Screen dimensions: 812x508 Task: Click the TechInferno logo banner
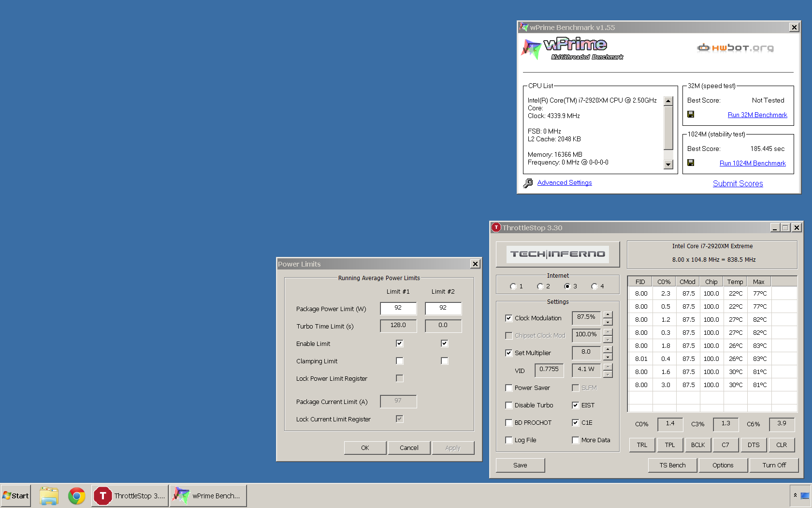(558, 254)
